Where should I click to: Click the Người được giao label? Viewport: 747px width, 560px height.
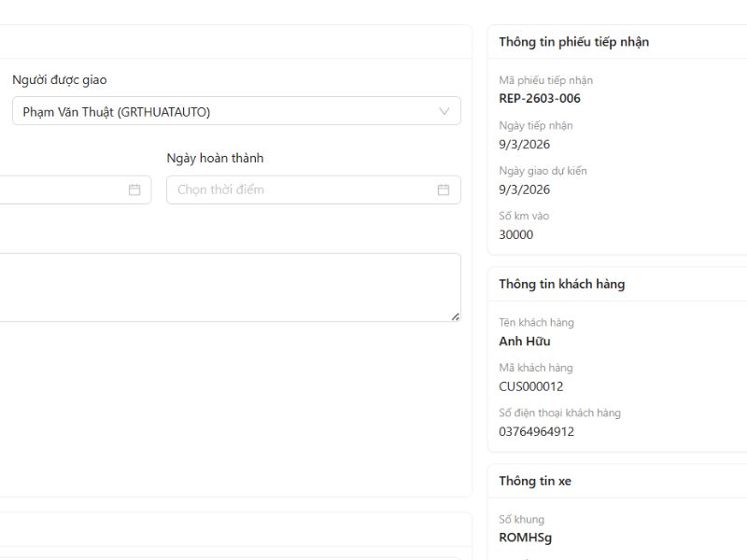[60, 80]
